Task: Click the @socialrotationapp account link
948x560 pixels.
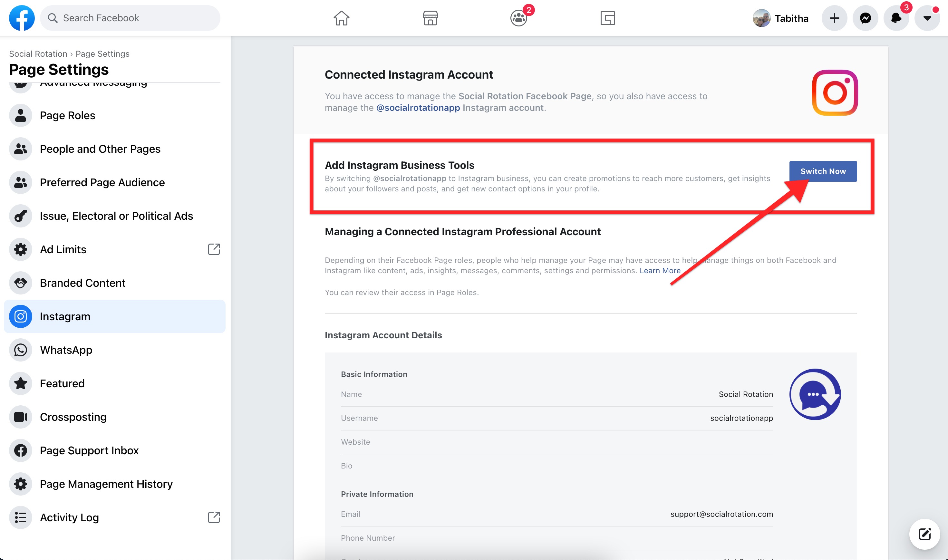Action: [418, 108]
